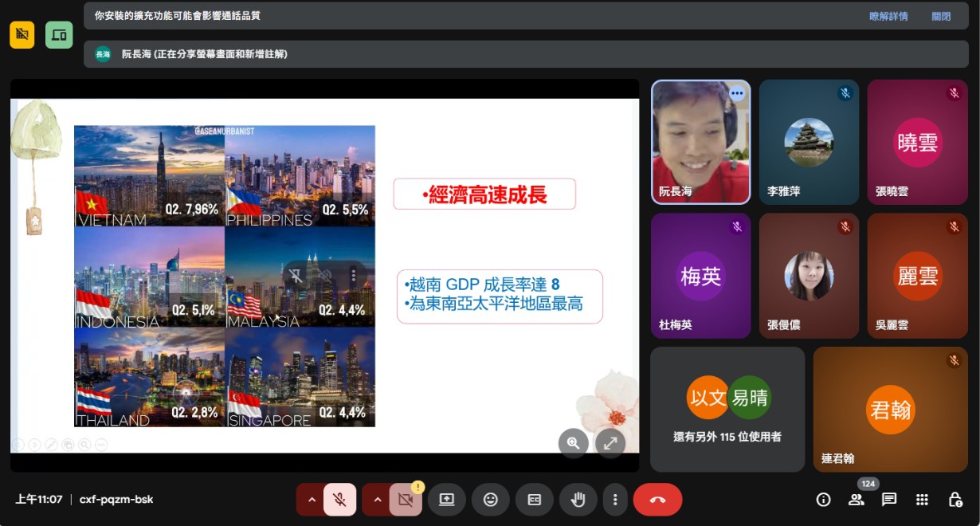
Task: Show the participants list icon
Action: point(857,500)
